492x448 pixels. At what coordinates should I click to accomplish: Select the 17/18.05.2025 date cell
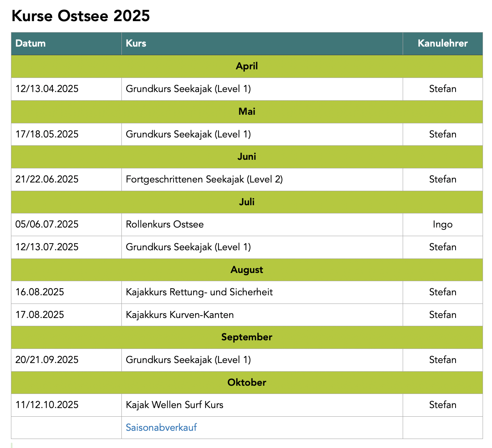click(47, 134)
